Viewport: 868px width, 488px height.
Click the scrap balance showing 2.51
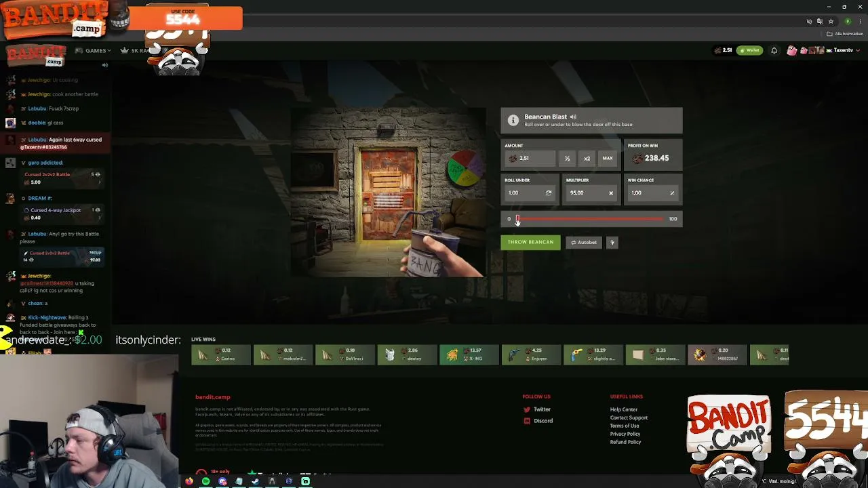(723, 50)
